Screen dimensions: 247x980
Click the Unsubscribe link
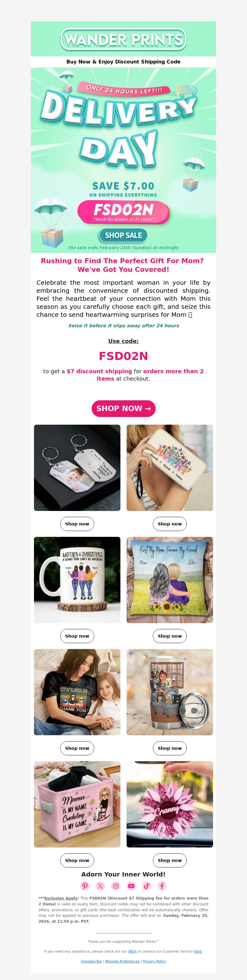click(91, 962)
